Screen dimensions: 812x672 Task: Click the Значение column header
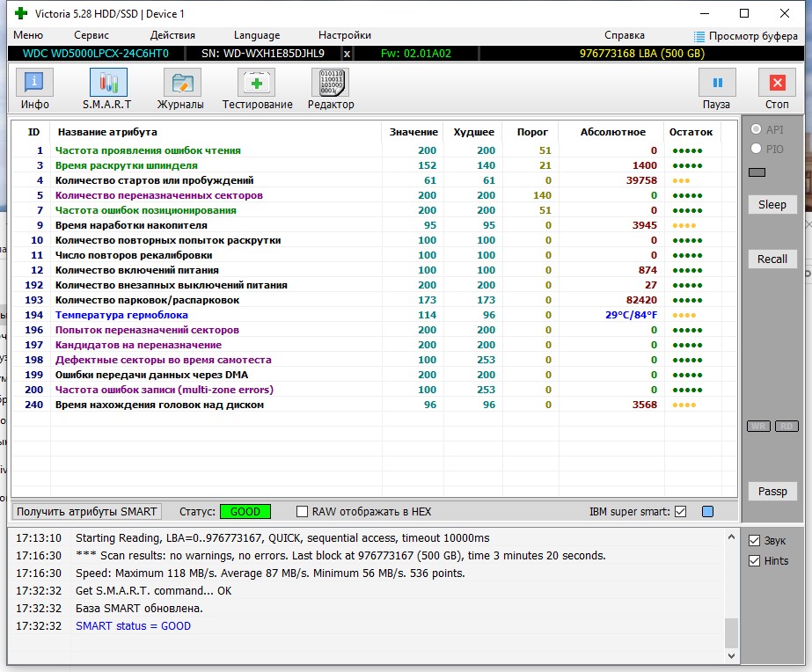(x=413, y=132)
